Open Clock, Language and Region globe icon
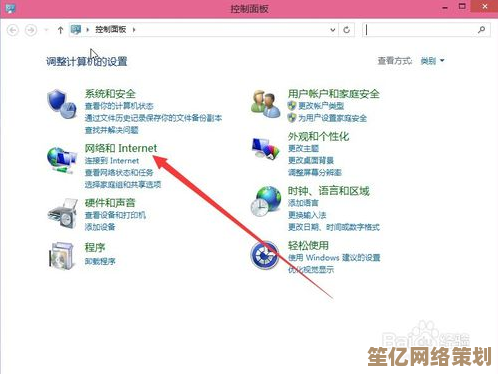The width and height of the screenshot is (498, 375). coord(266,201)
